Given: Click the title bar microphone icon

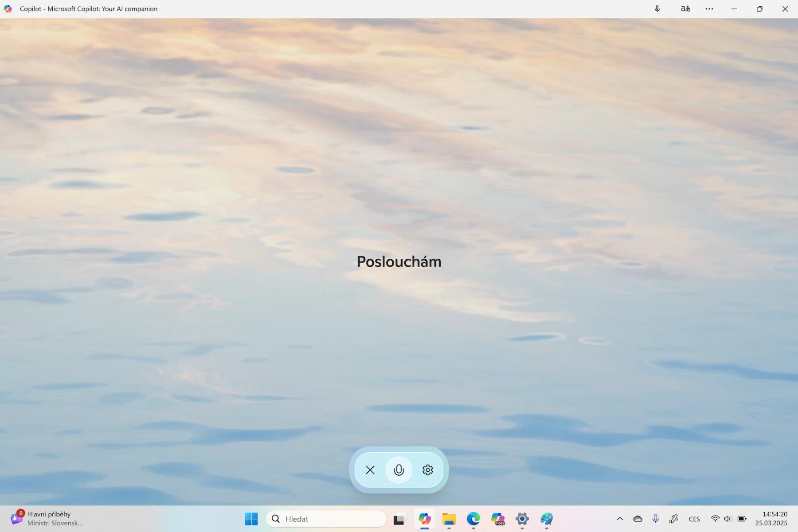Looking at the screenshot, I should click(657, 9).
